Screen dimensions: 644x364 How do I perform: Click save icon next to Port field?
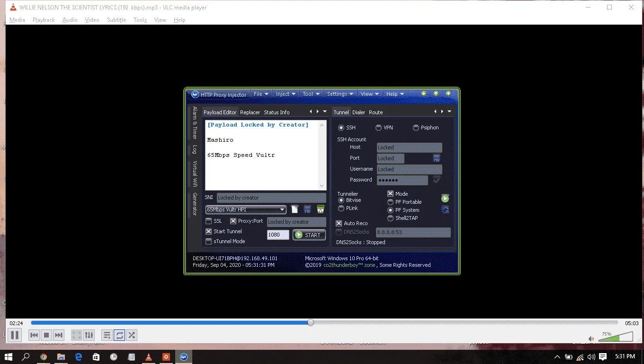(437, 158)
